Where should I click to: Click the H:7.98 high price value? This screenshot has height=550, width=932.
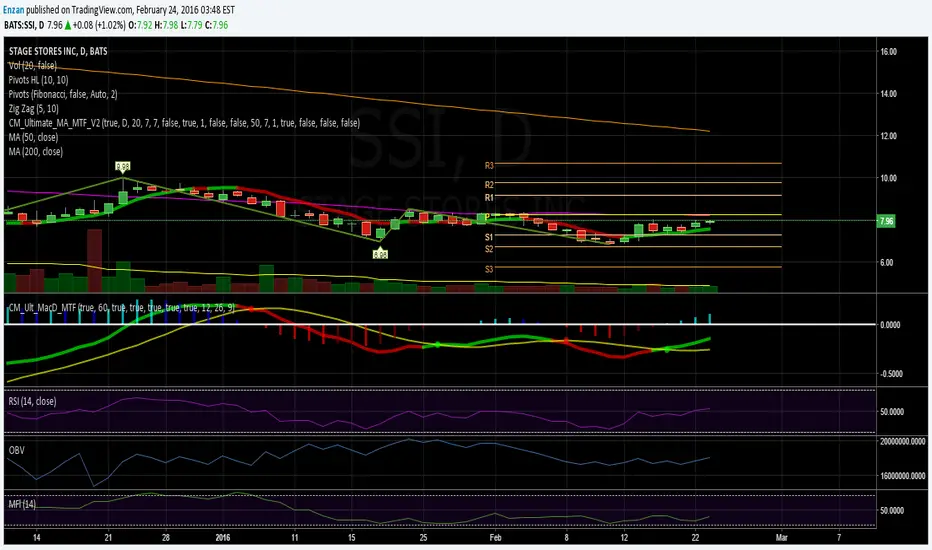166,25
